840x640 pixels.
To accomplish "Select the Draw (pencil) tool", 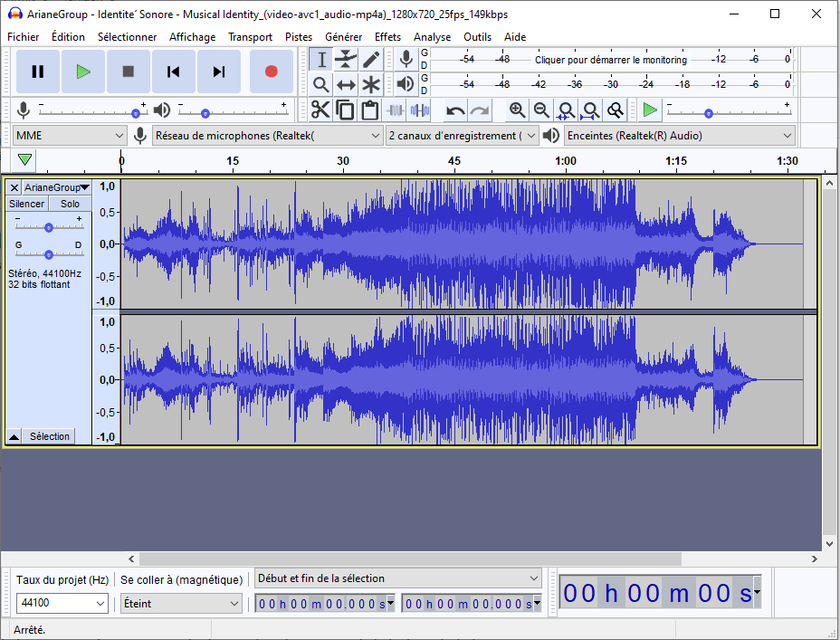I will pyautogui.click(x=371, y=60).
